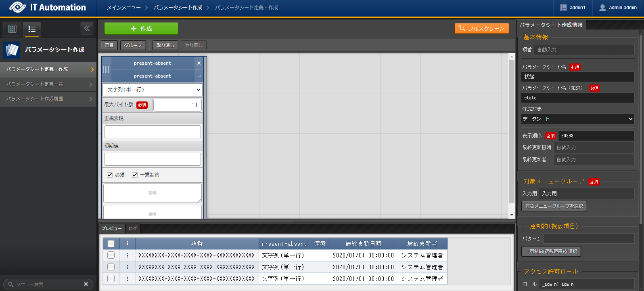
Task: Switch to the grid view icon in sidebar
Action: pyautogui.click(x=13, y=29)
